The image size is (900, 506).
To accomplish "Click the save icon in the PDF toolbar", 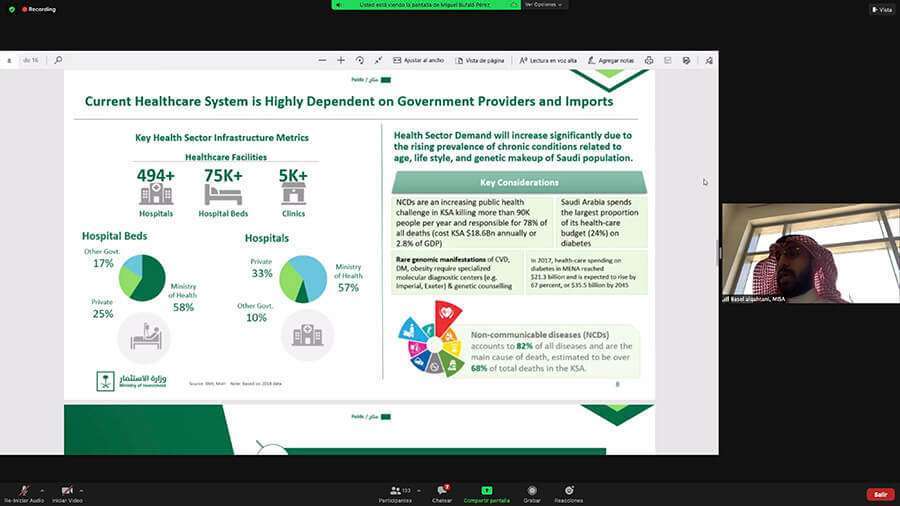I will click(x=668, y=60).
